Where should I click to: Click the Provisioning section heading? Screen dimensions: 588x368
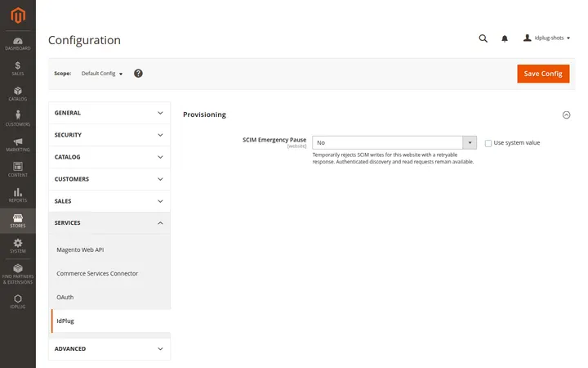point(204,114)
